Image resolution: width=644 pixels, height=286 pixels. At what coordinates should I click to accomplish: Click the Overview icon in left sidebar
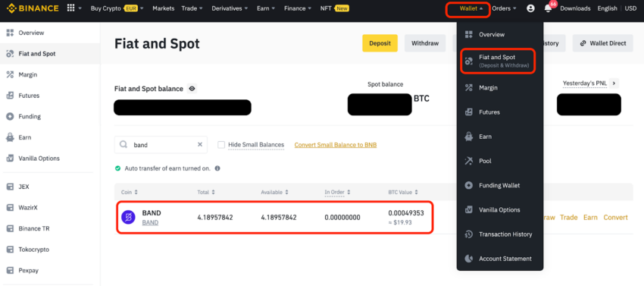coord(11,33)
